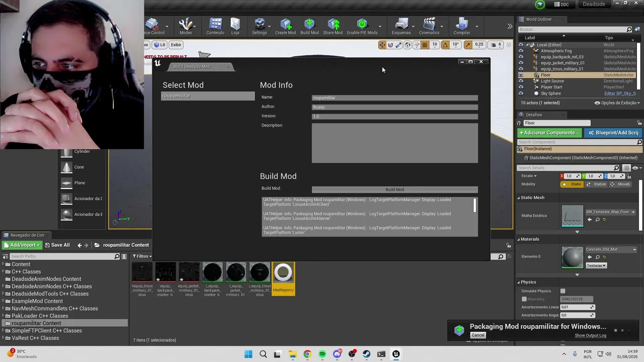Click the Build Mod toolbar icon

pyautogui.click(x=309, y=27)
